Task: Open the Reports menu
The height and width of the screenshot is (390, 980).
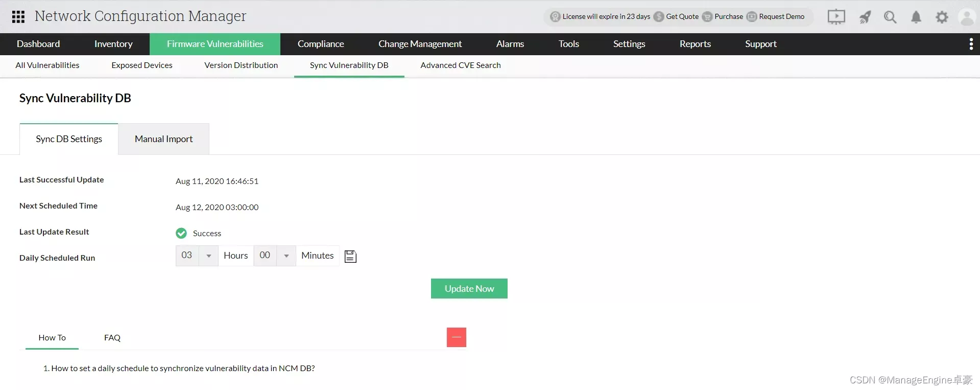Action: (x=695, y=44)
